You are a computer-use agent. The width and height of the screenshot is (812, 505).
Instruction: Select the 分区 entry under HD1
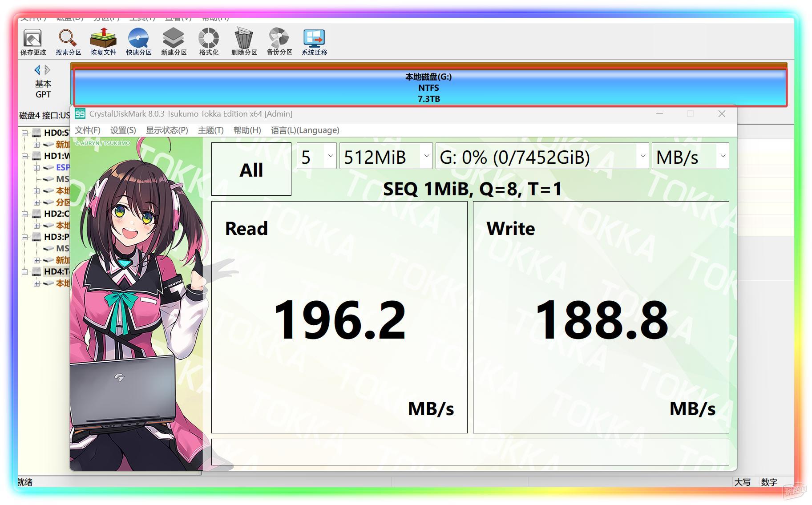[62, 202]
